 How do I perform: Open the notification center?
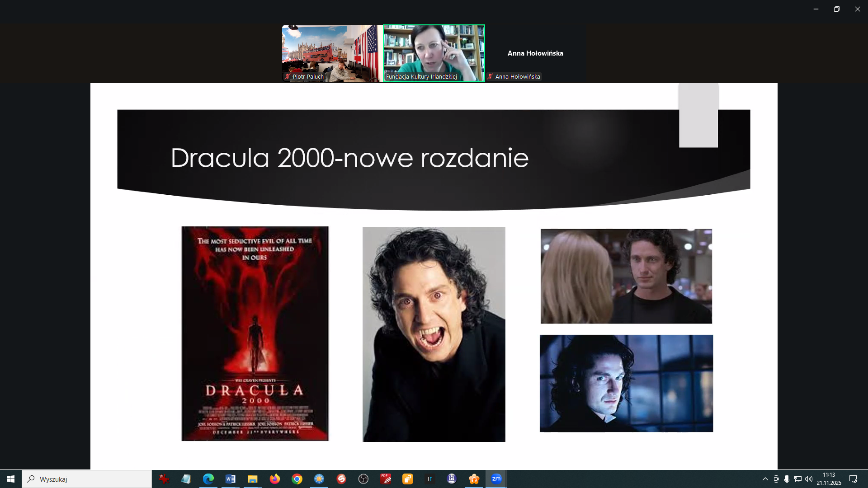coord(853,479)
